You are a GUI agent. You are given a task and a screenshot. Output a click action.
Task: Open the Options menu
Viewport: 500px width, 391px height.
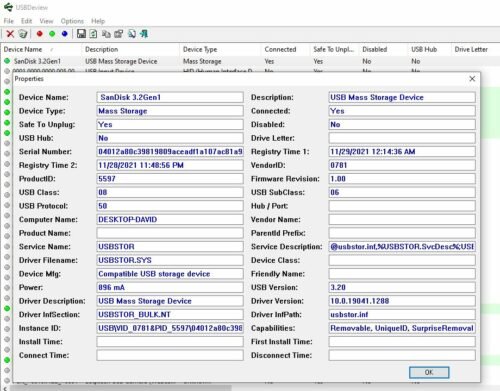[72, 21]
